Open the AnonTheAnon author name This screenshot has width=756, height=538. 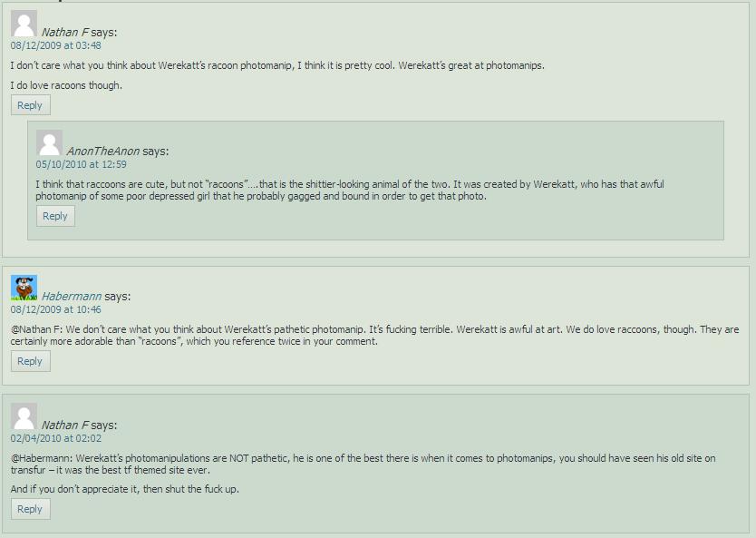[102, 151]
